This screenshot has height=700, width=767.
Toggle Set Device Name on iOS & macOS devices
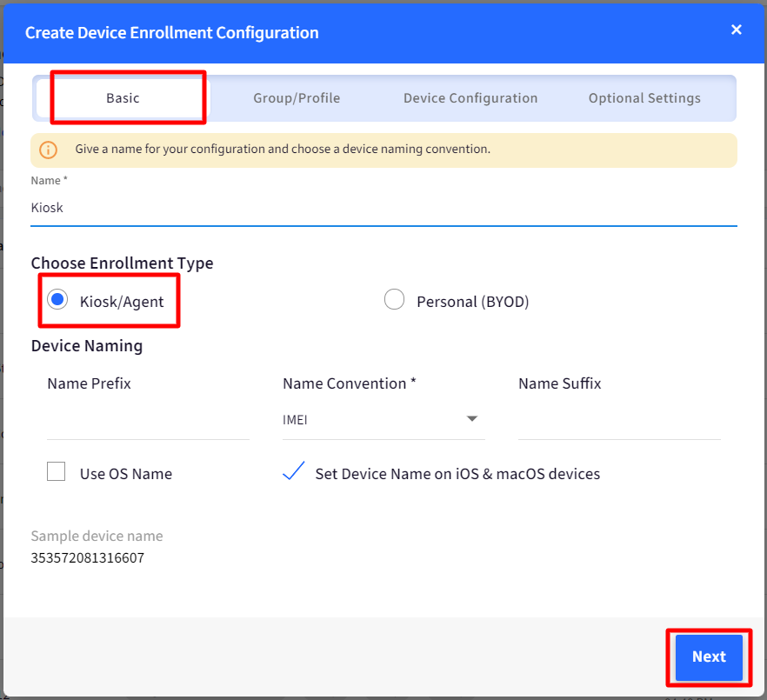[x=294, y=471]
